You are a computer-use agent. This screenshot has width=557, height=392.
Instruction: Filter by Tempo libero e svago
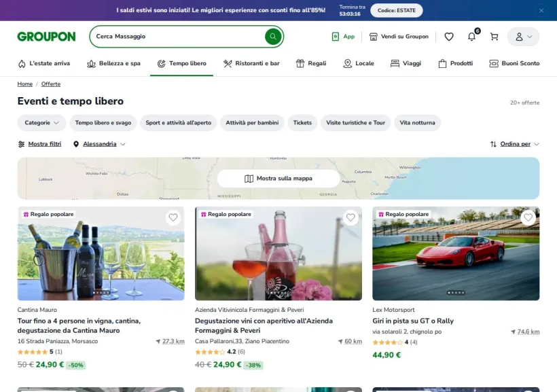[x=103, y=122]
